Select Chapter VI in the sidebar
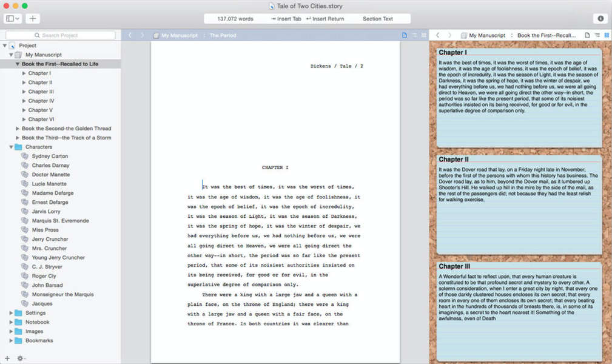The height and width of the screenshot is (364, 612). click(x=41, y=119)
